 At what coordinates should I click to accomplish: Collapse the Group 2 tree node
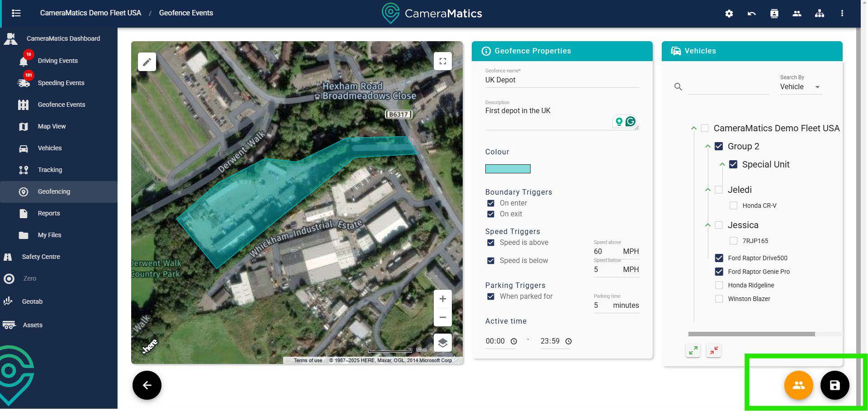[x=708, y=146]
